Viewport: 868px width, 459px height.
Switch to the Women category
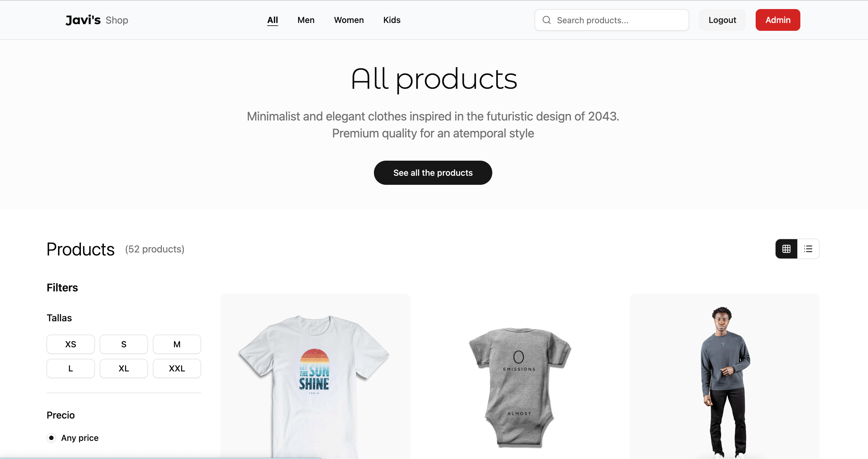coord(349,20)
